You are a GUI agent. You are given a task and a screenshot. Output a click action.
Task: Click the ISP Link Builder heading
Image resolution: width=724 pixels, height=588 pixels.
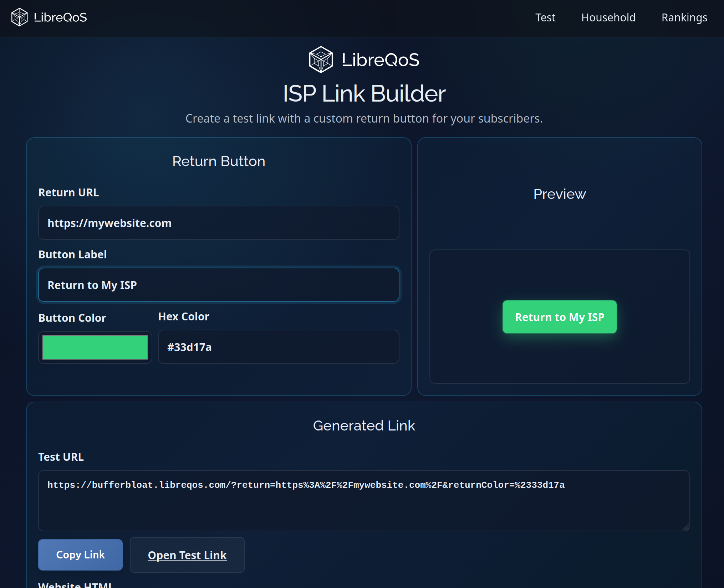pyautogui.click(x=364, y=93)
